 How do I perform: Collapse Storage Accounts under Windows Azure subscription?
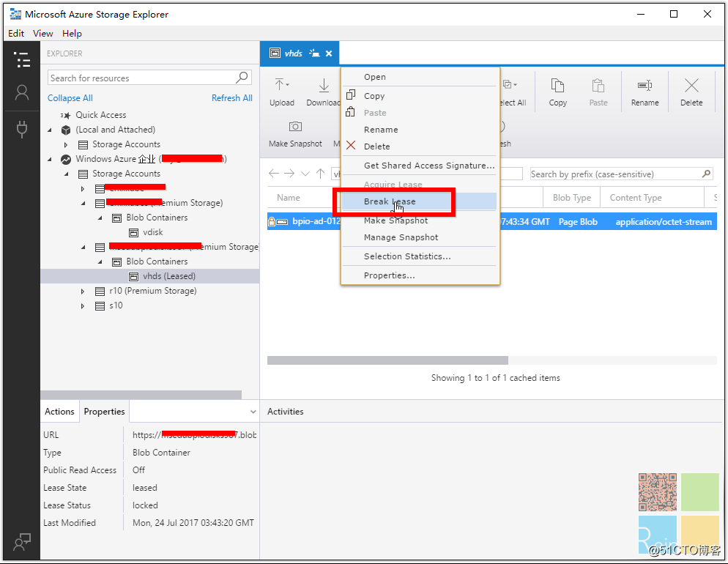tap(67, 174)
